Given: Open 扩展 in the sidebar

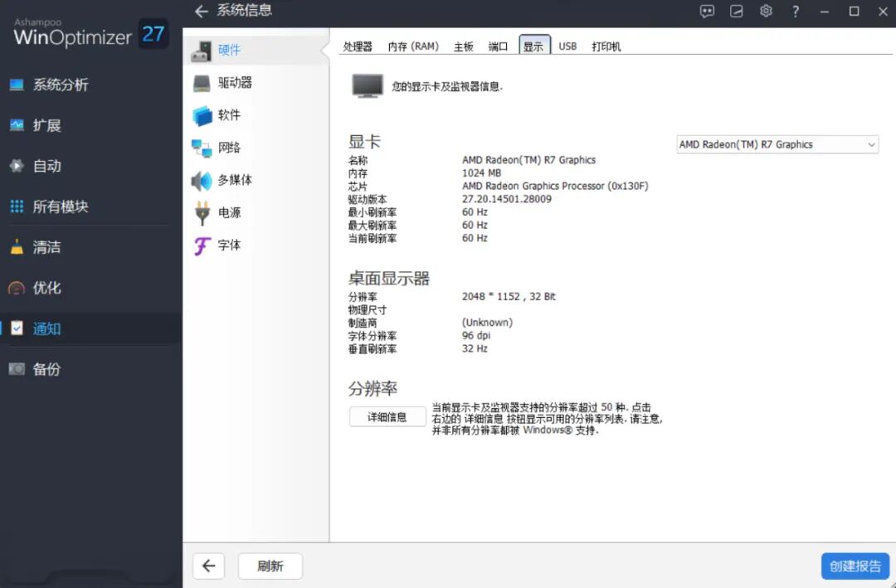Looking at the screenshot, I should point(46,125).
